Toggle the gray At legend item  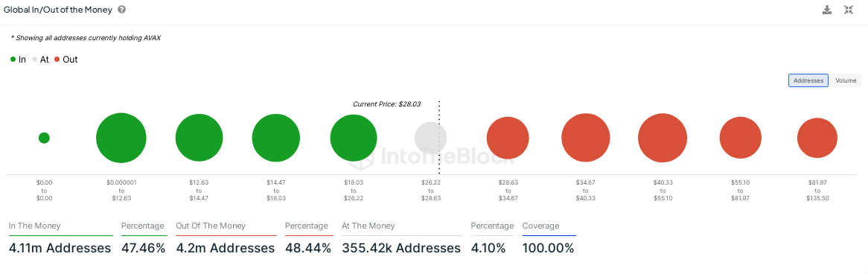pos(40,60)
